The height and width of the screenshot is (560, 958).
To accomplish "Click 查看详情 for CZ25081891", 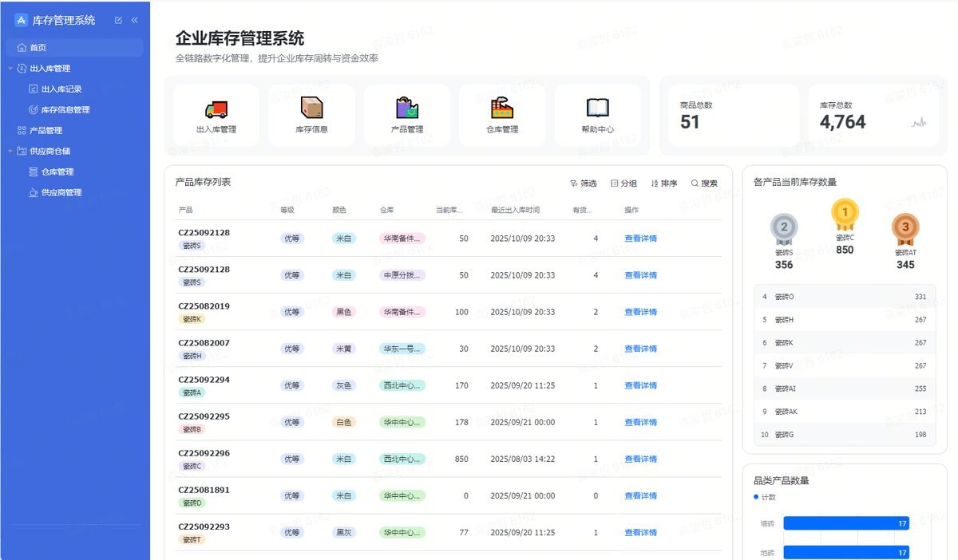I will [640, 495].
